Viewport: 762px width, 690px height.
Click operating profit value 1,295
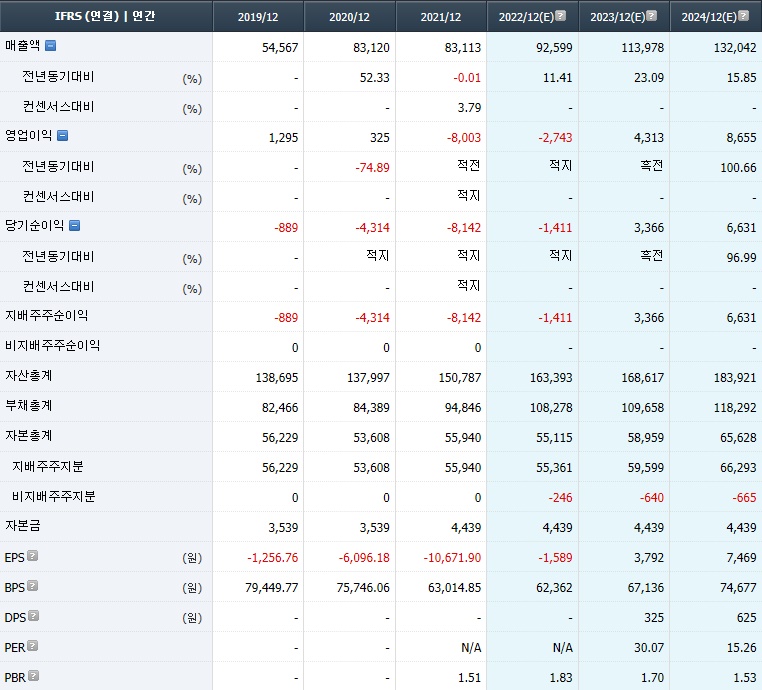pyautogui.click(x=283, y=138)
